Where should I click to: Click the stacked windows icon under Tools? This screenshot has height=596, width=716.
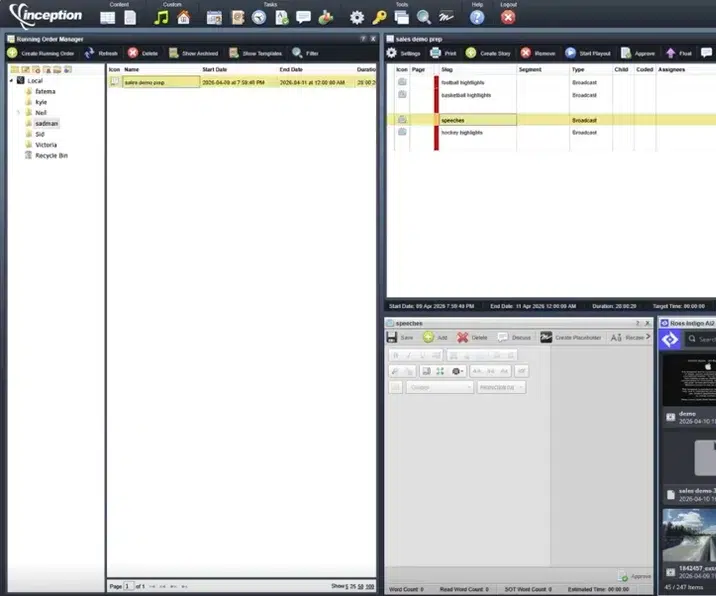pyautogui.click(x=401, y=18)
